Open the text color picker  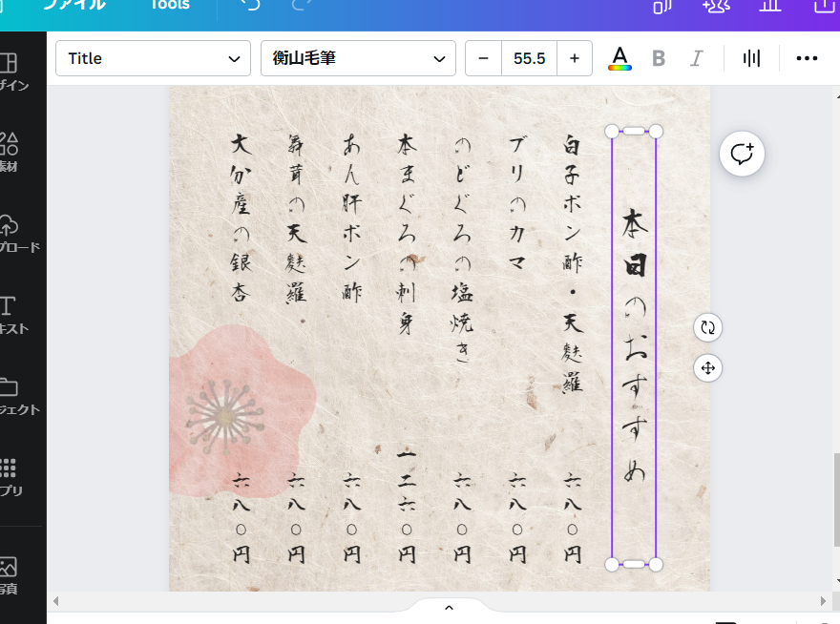(619, 58)
